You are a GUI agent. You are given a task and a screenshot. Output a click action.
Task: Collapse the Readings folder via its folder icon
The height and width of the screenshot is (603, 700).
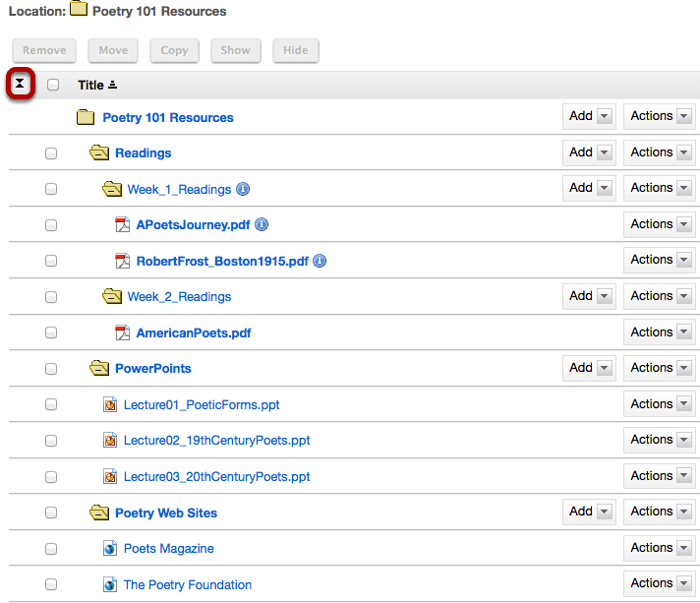tap(99, 152)
